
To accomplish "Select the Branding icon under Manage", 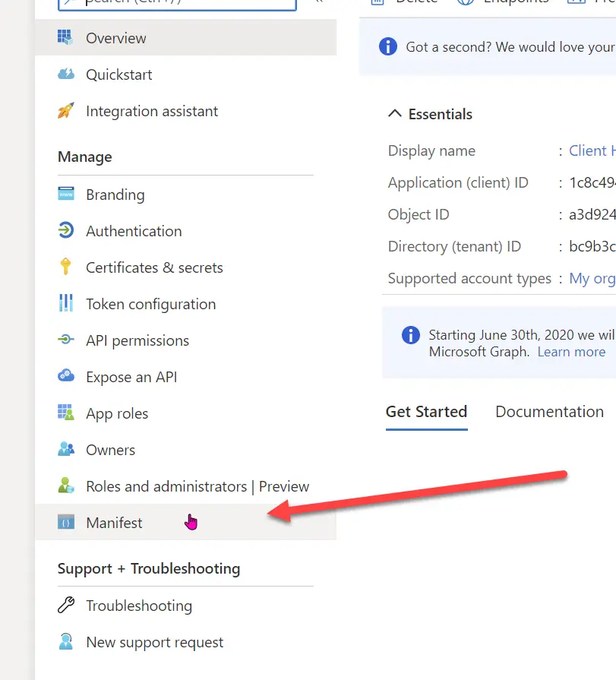I will (x=66, y=194).
